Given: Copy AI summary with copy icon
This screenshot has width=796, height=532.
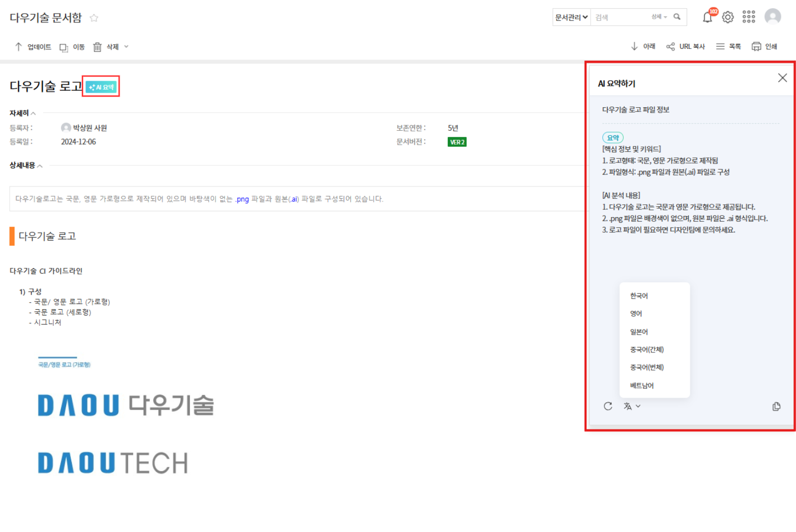Looking at the screenshot, I should point(776,407).
